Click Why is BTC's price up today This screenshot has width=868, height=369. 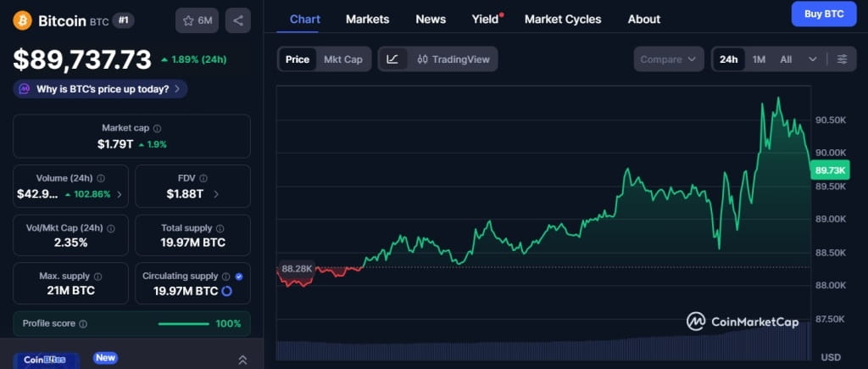point(100,89)
